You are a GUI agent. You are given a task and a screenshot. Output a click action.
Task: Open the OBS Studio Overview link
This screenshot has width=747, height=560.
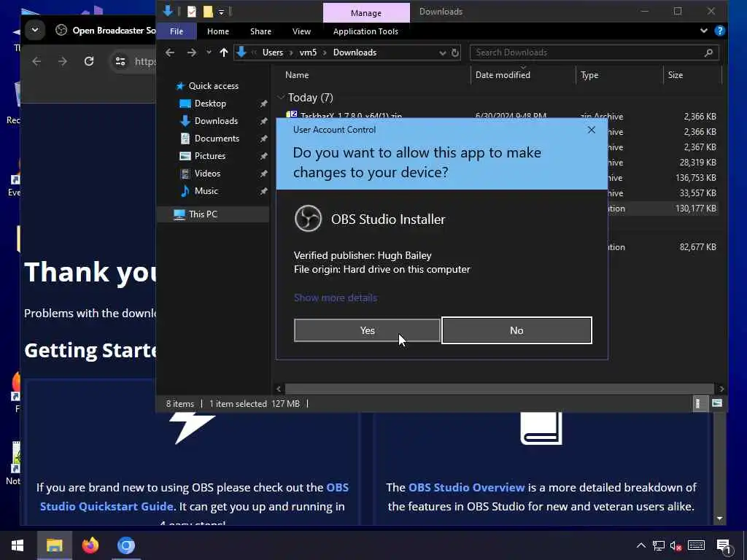tap(466, 488)
